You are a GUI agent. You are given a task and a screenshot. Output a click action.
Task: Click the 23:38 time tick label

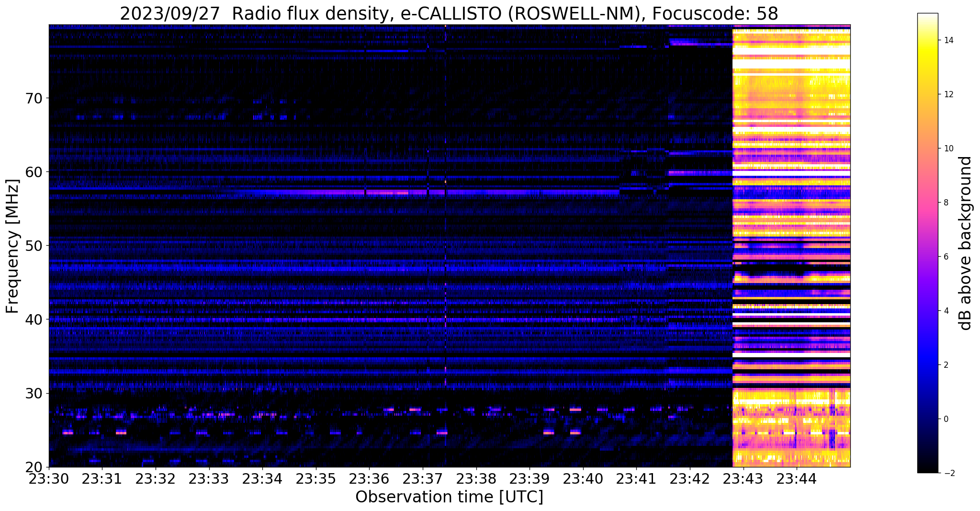coord(476,479)
